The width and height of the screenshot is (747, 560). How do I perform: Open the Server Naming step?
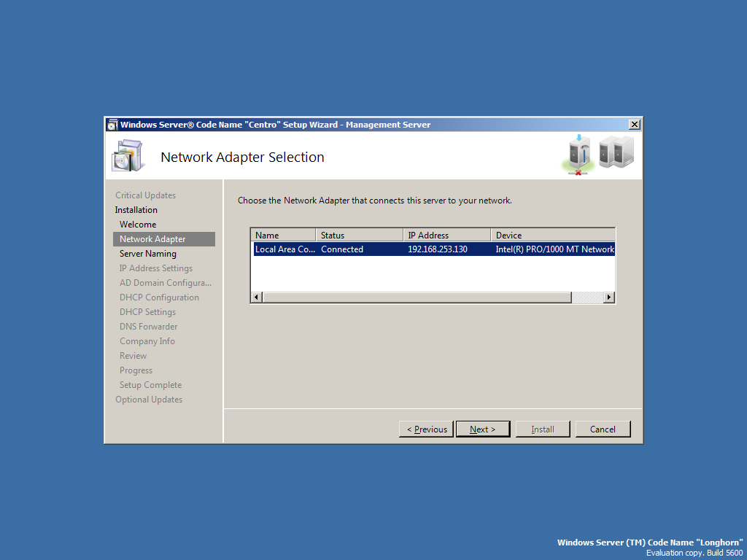pyautogui.click(x=147, y=254)
